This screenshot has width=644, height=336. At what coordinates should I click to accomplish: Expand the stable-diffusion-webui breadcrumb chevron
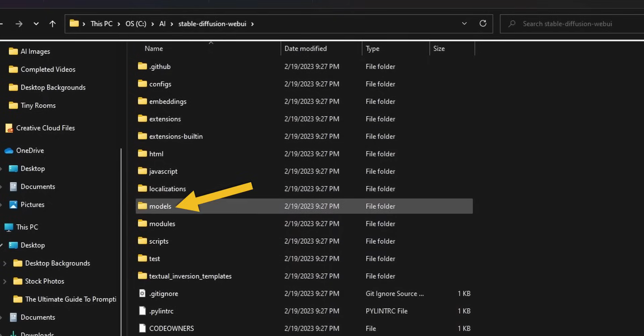tap(252, 24)
